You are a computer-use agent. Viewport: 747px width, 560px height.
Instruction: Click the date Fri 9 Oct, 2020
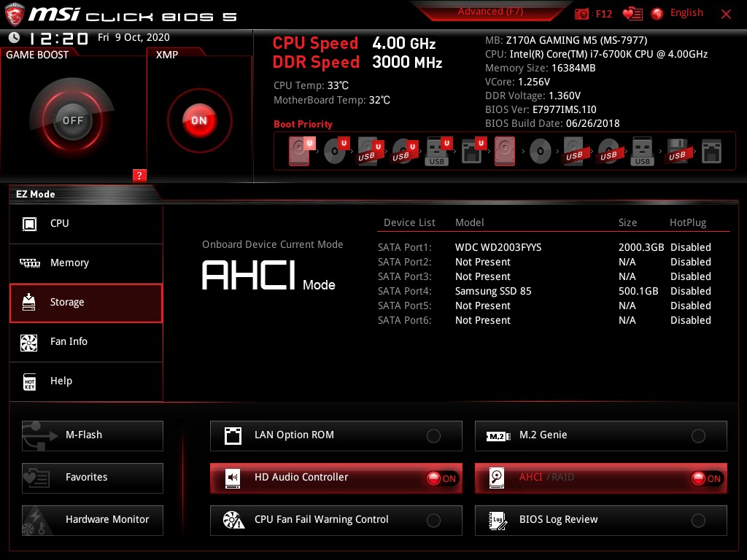(x=133, y=37)
